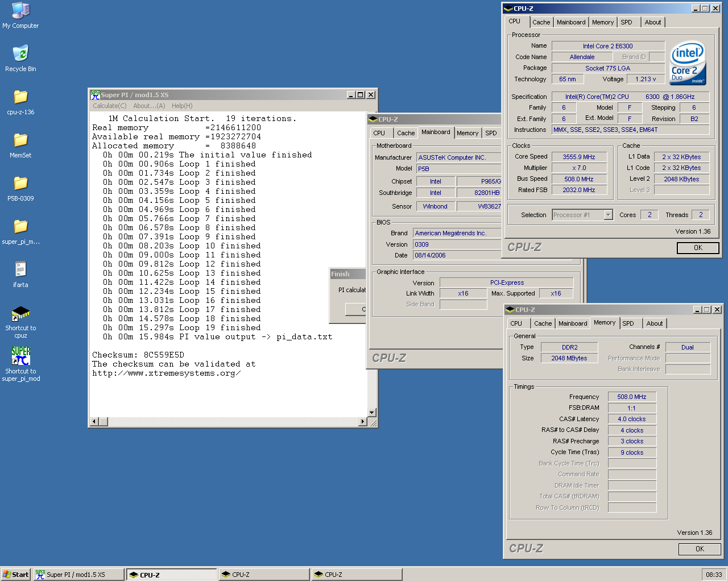
Task: Select the ifarta text file icon
Action: point(20,275)
